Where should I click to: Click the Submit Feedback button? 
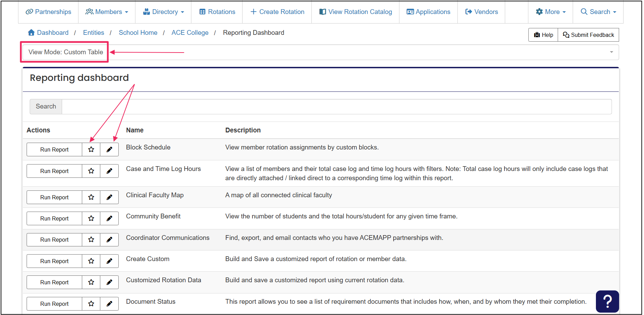(588, 35)
